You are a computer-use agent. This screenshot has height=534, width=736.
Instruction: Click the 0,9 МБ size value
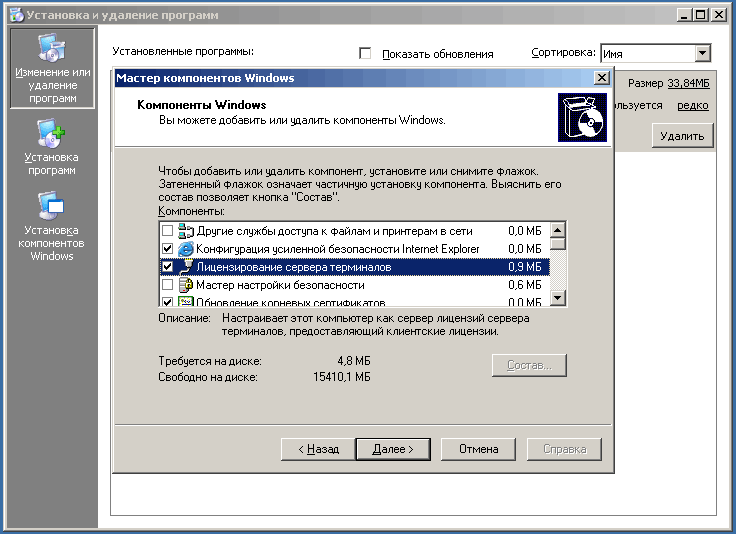(525, 267)
